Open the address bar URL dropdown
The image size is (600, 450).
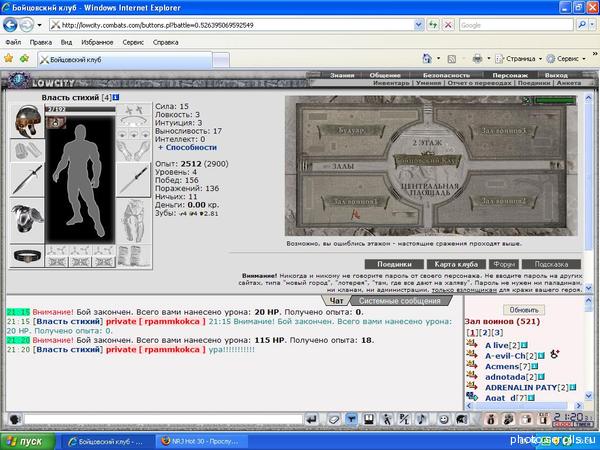click(419, 25)
